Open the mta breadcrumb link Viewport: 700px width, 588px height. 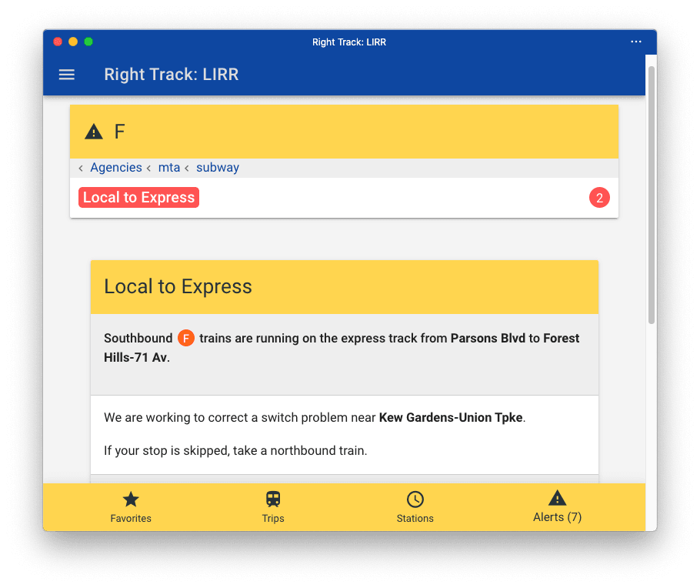pyautogui.click(x=169, y=167)
